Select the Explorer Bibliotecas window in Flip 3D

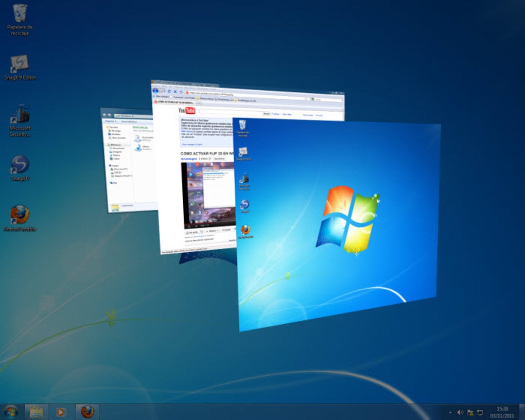point(129,161)
